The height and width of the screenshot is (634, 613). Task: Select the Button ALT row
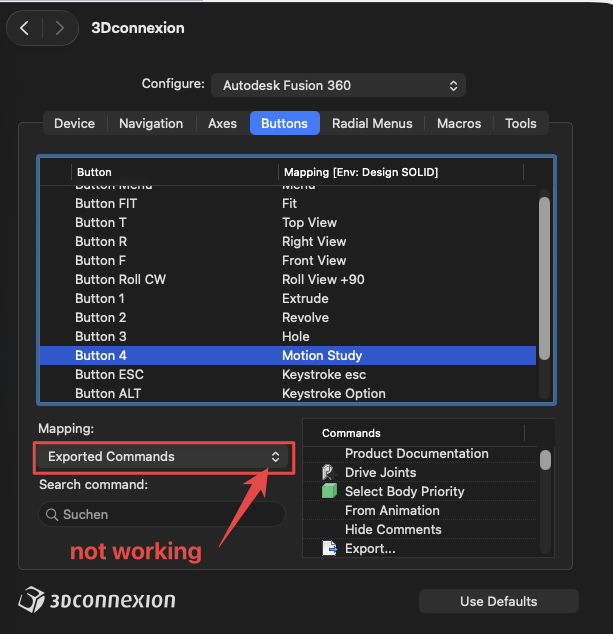click(288, 393)
